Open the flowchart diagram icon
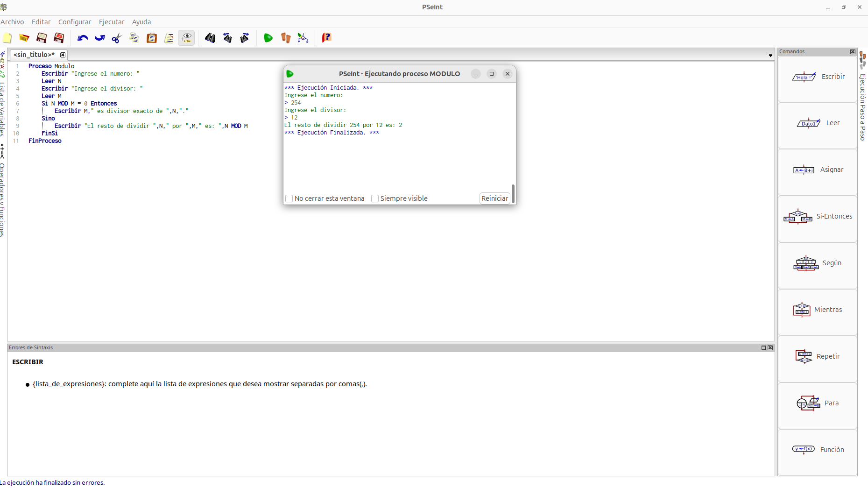 (303, 38)
